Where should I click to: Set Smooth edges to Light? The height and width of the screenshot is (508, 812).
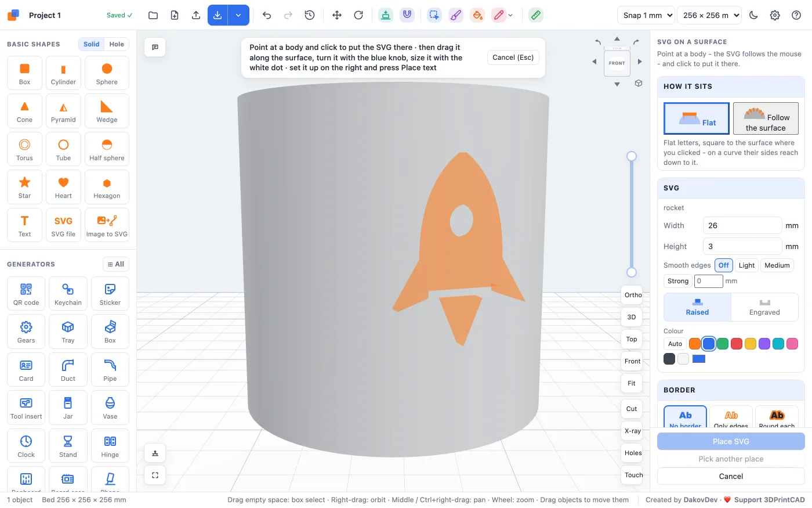[x=746, y=265]
